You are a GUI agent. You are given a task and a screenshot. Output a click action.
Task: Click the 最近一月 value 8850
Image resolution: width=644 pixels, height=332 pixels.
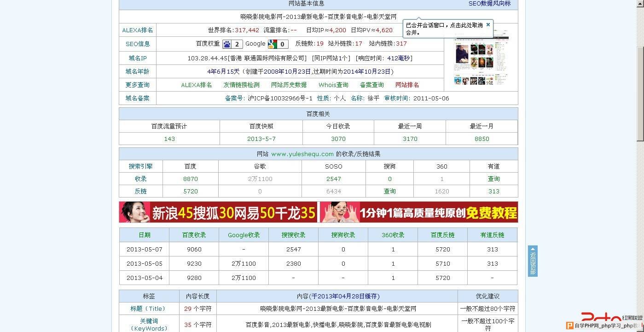[482, 139]
